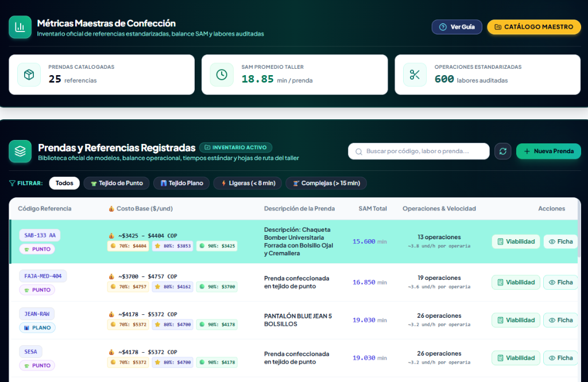Add a garment with Nueva Prenda
Viewport: 588px width, 382px height.
coord(548,151)
